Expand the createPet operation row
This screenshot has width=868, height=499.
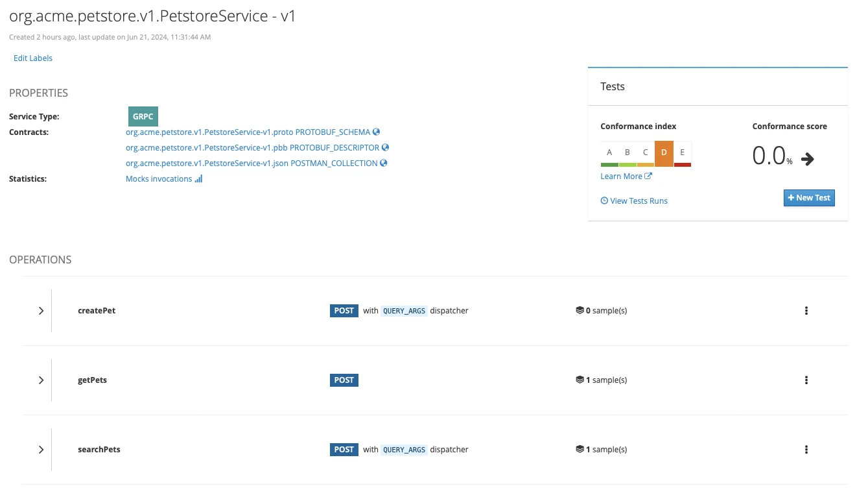(41, 311)
